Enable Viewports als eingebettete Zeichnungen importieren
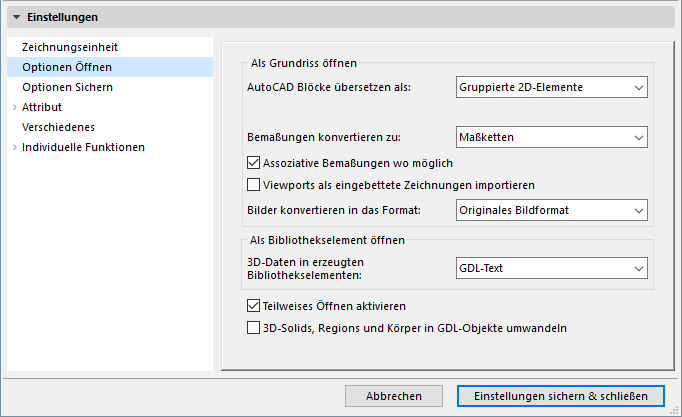The height and width of the screenshot is (417, 682). click(253, 184)
